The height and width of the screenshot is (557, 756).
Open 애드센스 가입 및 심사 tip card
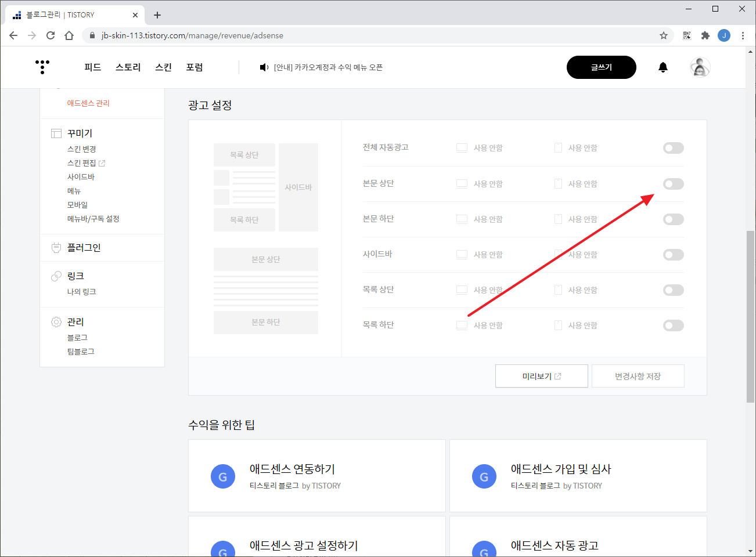point(578,476)
